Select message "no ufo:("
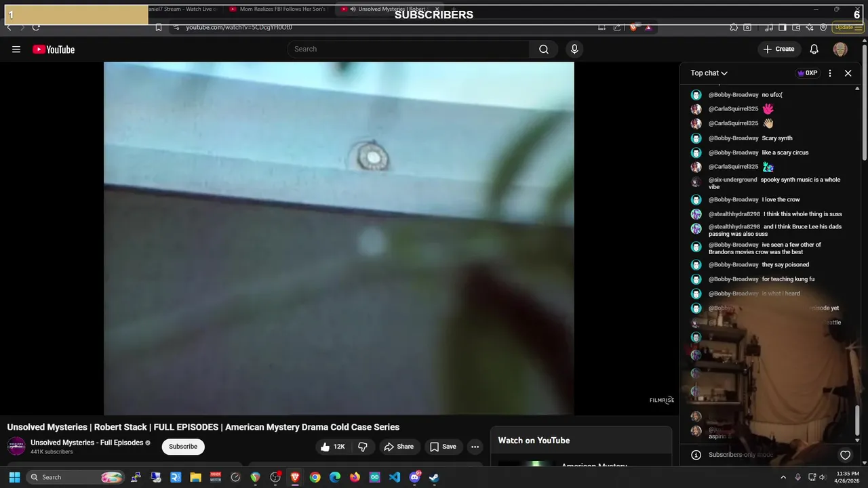The height and width of the screenshot is (488, 868). (772, 95)
